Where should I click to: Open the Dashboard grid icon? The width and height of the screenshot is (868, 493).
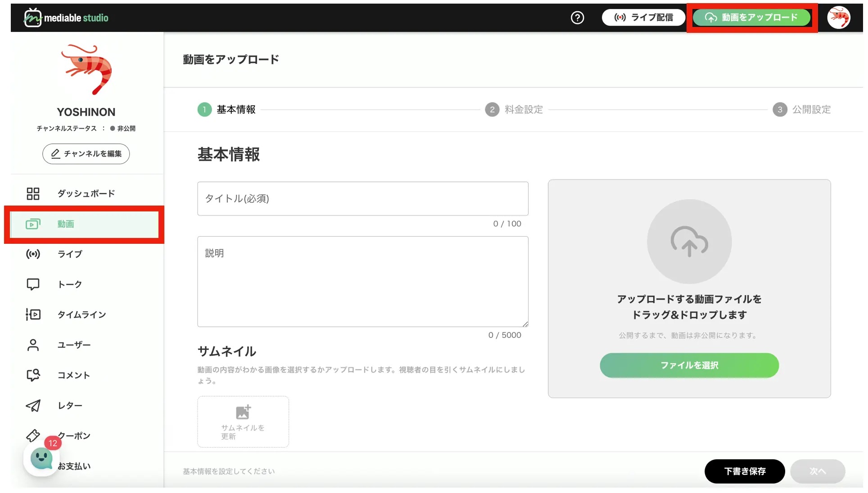[33, 194]
